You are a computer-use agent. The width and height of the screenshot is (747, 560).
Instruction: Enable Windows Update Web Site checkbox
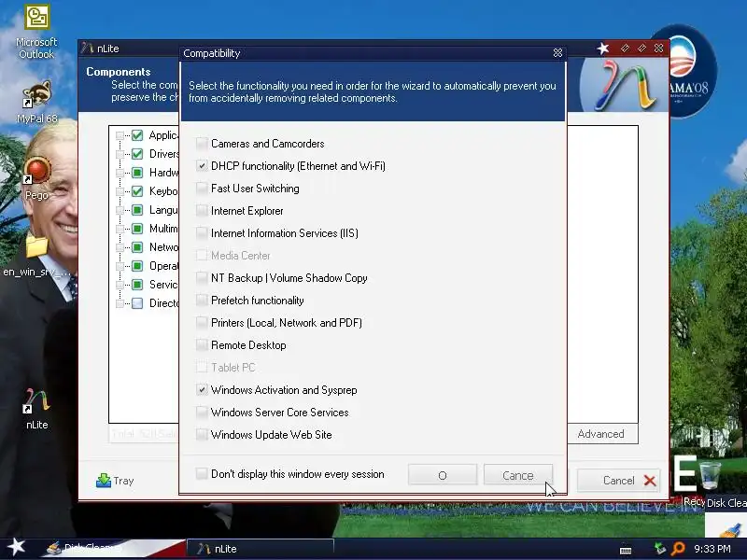(202, 434)
